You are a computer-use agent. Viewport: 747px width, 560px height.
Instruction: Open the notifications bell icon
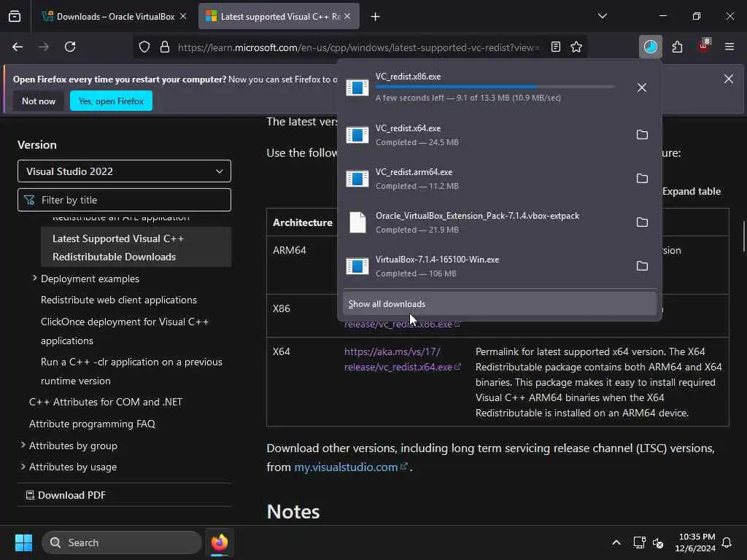[x=727, y=542]
